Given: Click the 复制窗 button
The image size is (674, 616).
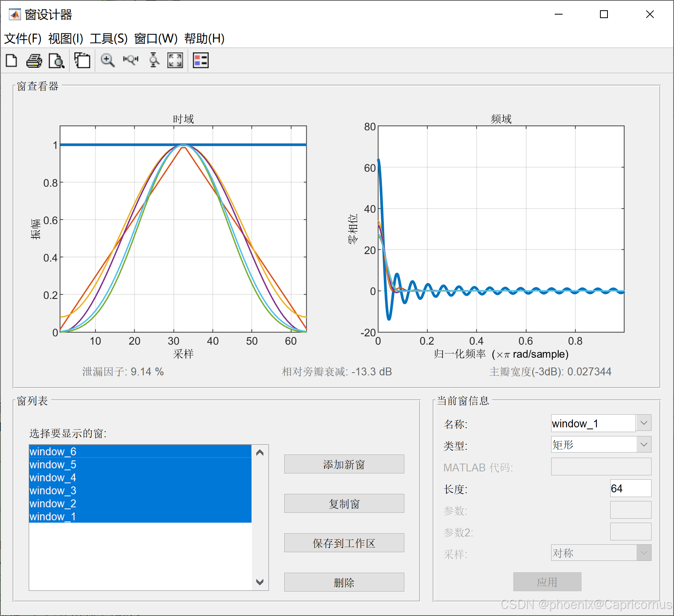Looking at the screenshot, I should point(344,504).
